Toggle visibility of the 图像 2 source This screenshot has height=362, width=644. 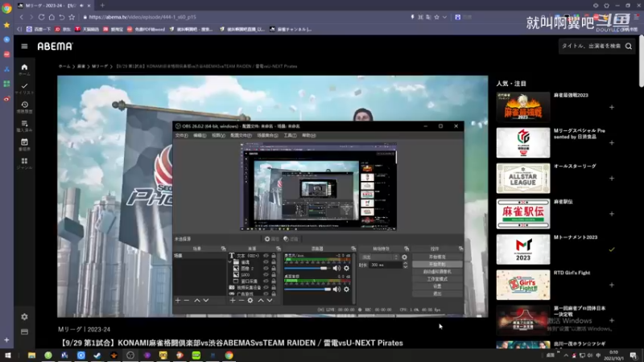coord(266,269)
